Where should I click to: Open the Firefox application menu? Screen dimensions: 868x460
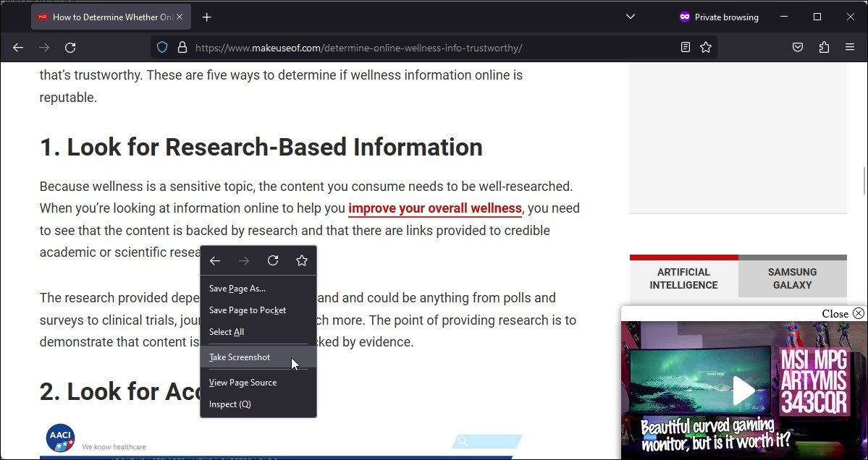point(849,47)
